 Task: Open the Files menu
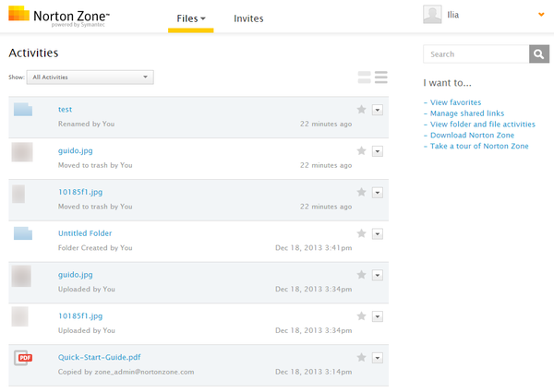191,18
